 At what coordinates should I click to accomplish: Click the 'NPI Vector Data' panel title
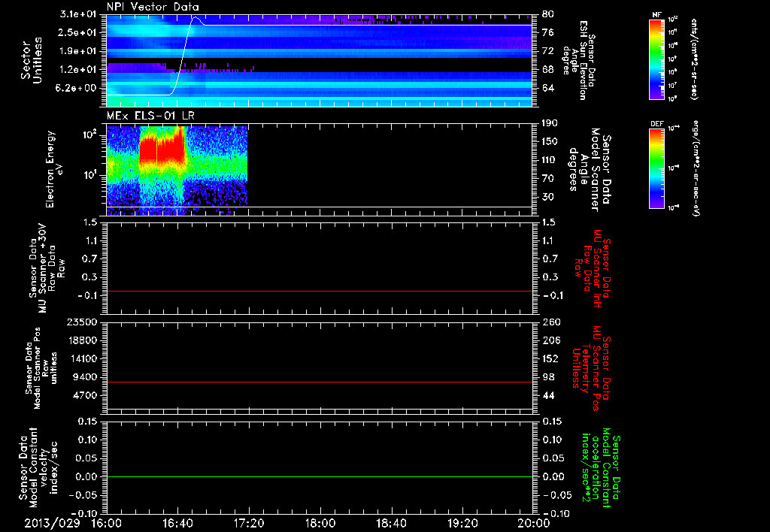(x=153, y=7)
